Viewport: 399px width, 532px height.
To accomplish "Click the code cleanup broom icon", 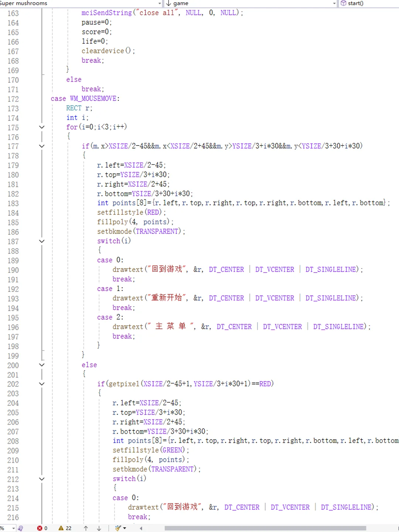I will click(118, 528).
